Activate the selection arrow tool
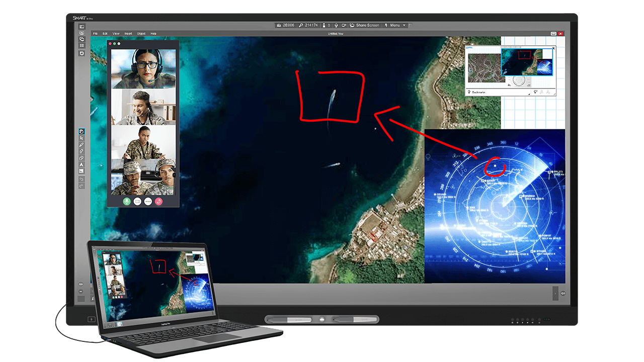This screenshot has height=362, width=644. pyautogui.click(x=81, y=138)
